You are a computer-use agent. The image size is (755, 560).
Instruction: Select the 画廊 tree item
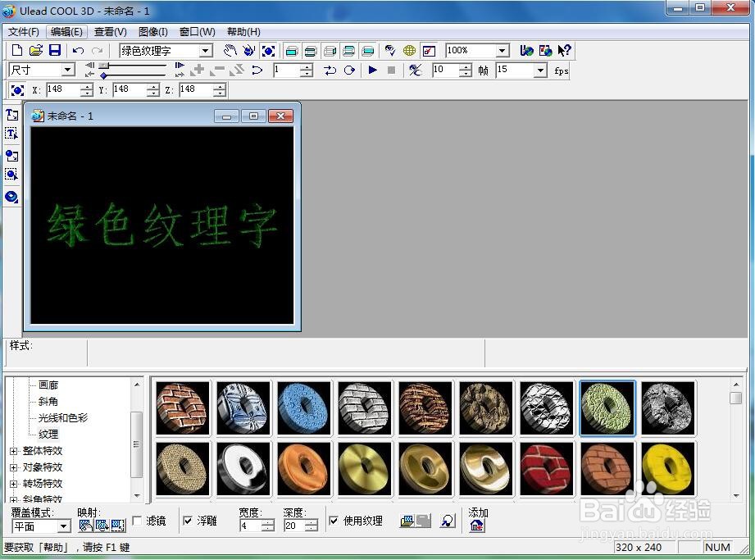click(x=48, y=385)
